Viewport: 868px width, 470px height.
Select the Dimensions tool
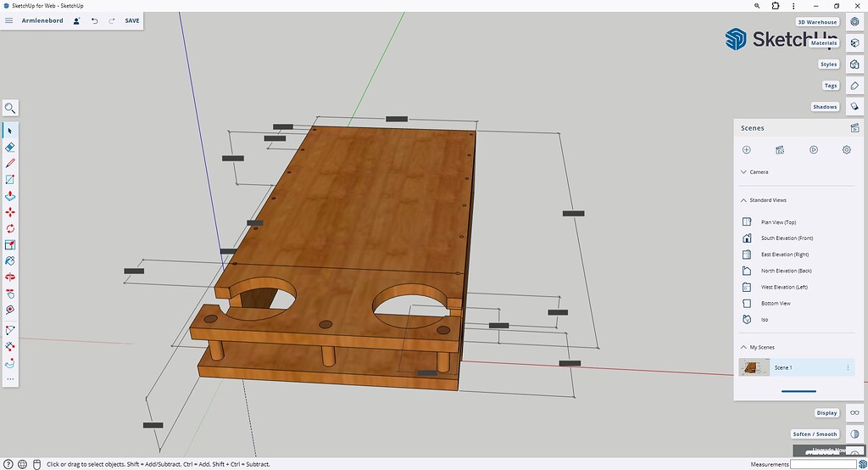point(10,346)
